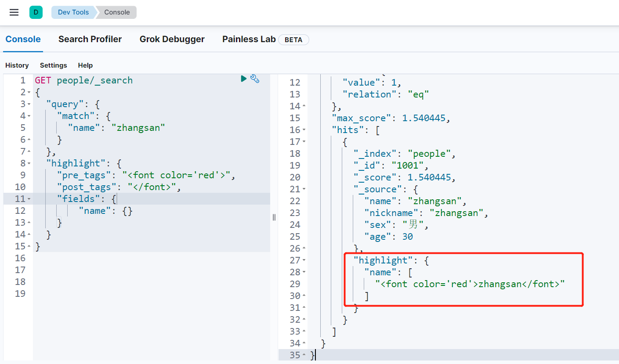Fold the hits array on response line 16
The height and width of the screenshot is (364, 619).
point(304,130)
